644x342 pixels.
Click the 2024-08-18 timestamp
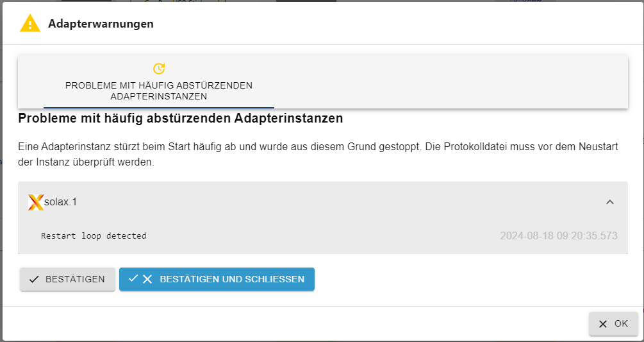pos(559,236)
